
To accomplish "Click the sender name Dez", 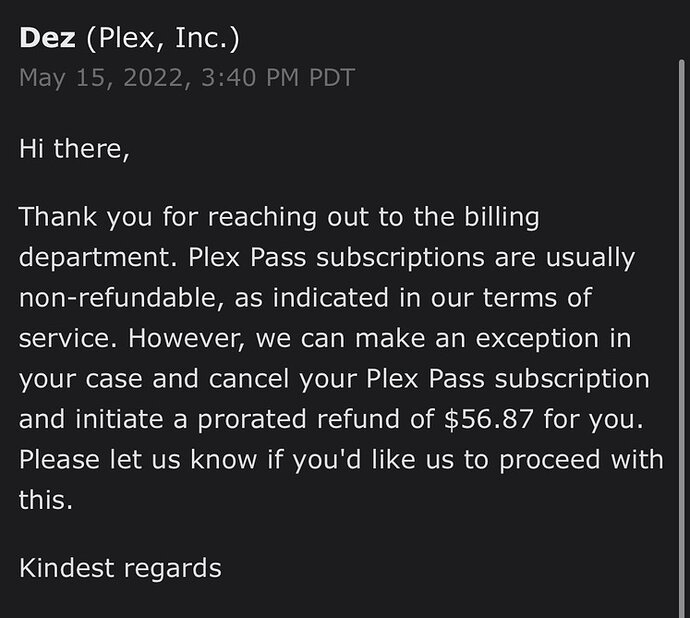I will [47, 38].
